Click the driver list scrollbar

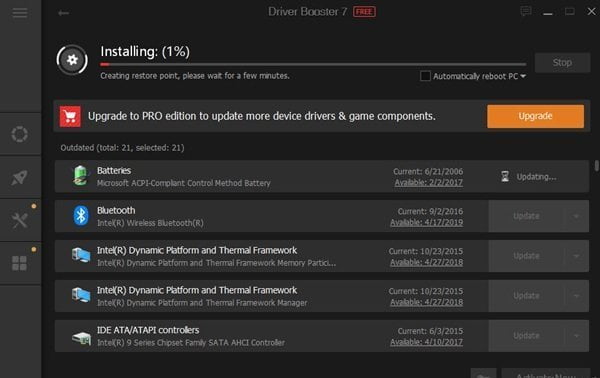pyautogui.click(x=597, y=166)
